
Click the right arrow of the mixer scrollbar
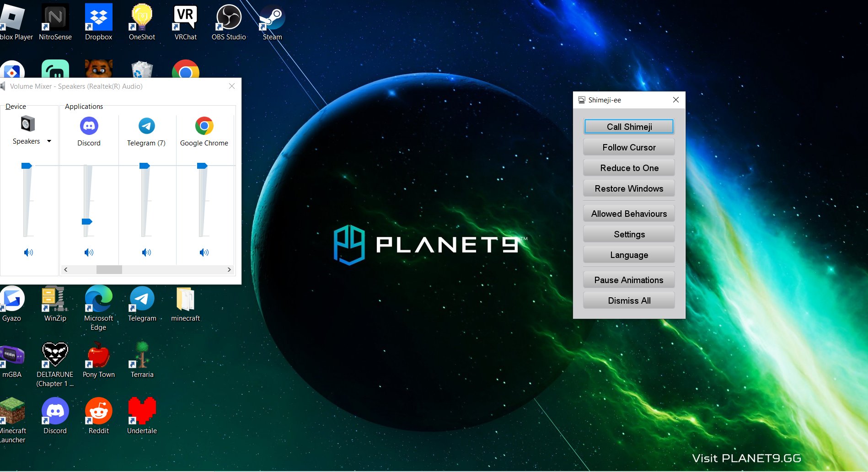[229, 270]
